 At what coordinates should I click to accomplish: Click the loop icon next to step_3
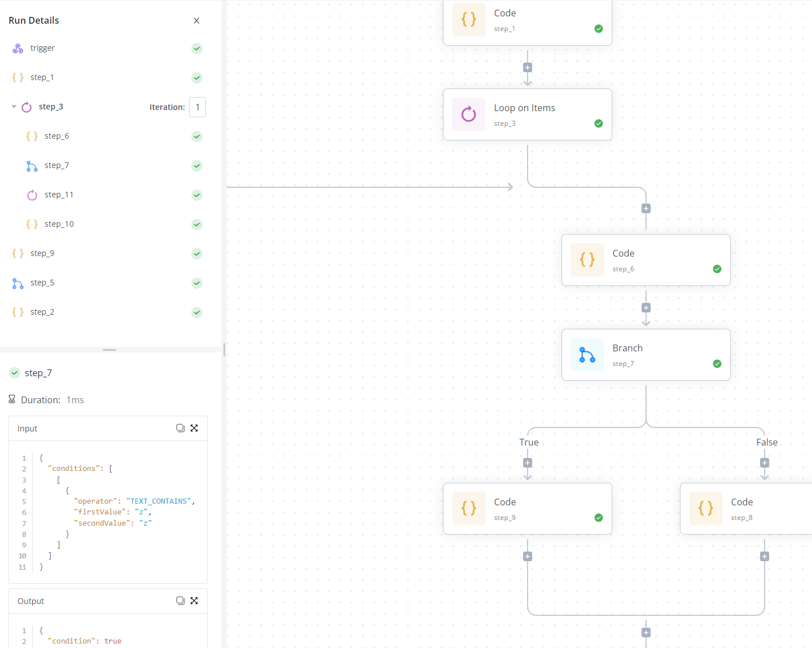point(26,107)
